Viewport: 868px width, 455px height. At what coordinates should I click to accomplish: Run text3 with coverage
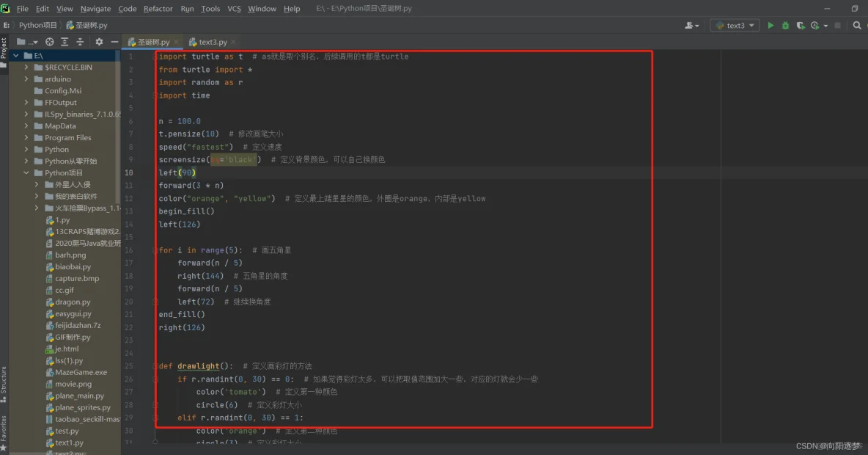pos(800,26)
